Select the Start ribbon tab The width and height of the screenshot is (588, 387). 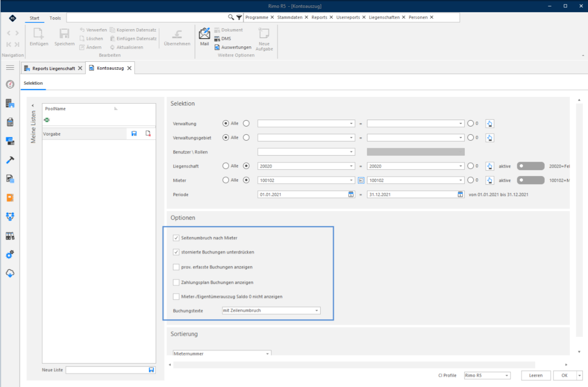[x=35, y=18]
